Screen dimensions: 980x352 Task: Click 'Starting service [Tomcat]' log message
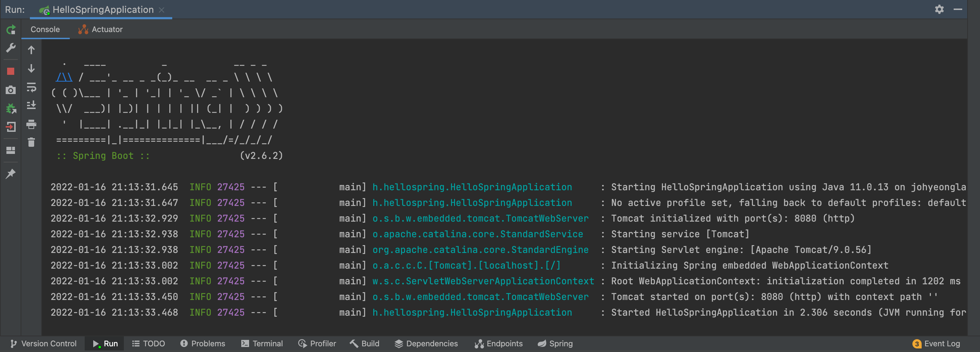(680, 234)
